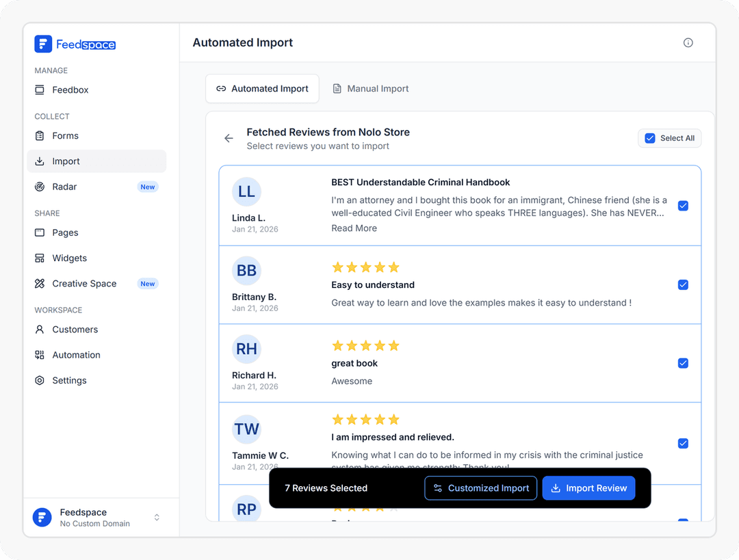This screenshot has width=739, height=560.
Task: Uncheck Richard H.'s review checkbox
Action: point(683,363)
